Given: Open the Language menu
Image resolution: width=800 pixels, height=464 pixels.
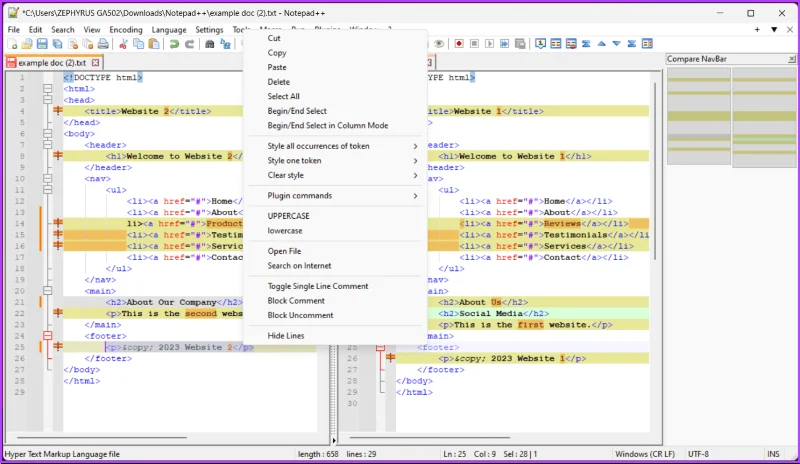Looking at the screenshot, I should point(169,30).
